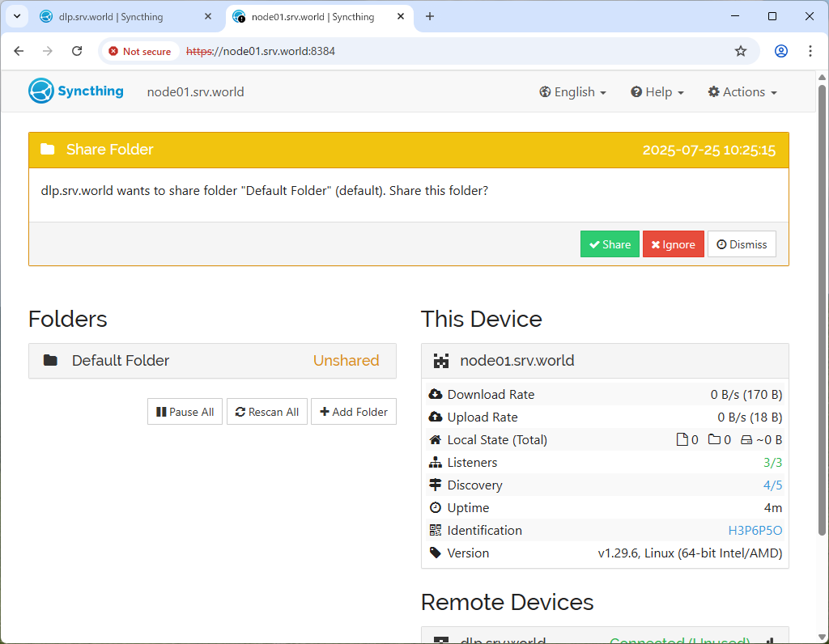
Task: Accept share with the green Share button
Action: [610, 244]
